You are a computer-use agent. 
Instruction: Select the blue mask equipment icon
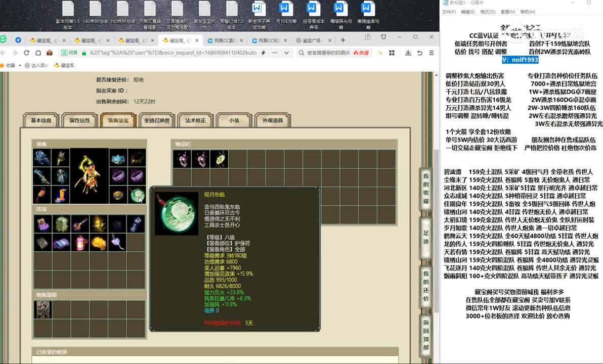[118, 158]
